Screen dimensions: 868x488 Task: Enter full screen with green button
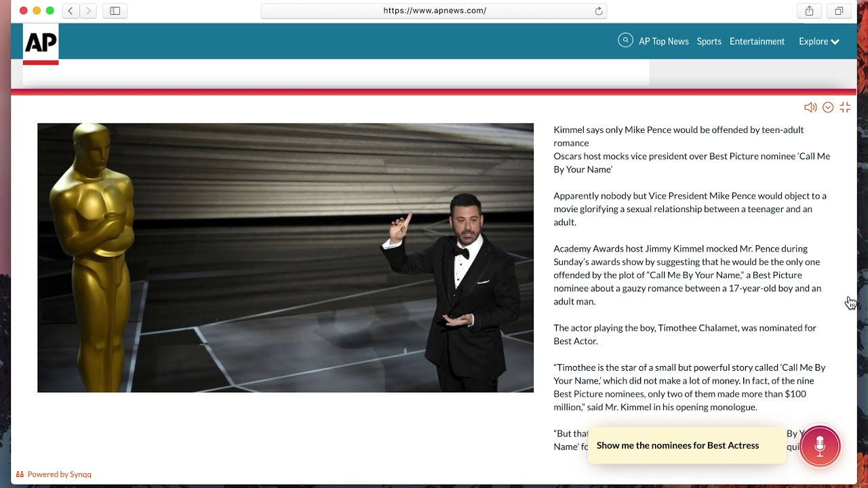coord(50,11)
